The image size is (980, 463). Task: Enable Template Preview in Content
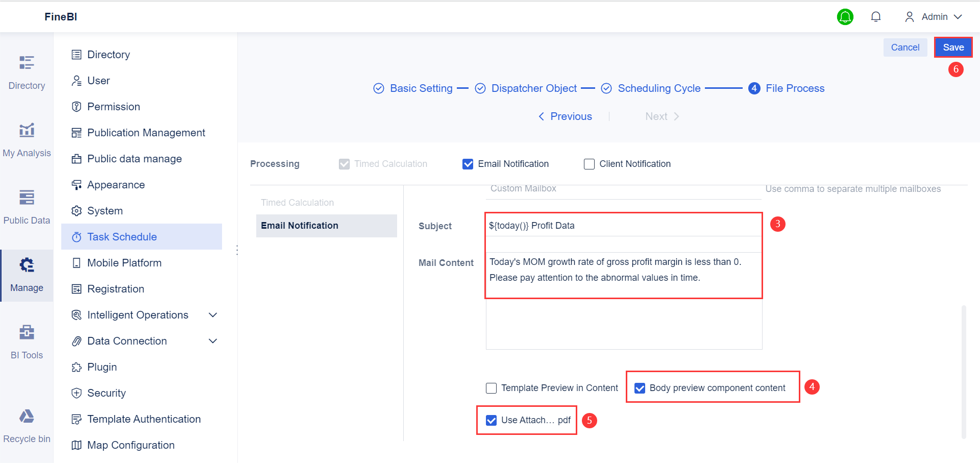[491, 388]
